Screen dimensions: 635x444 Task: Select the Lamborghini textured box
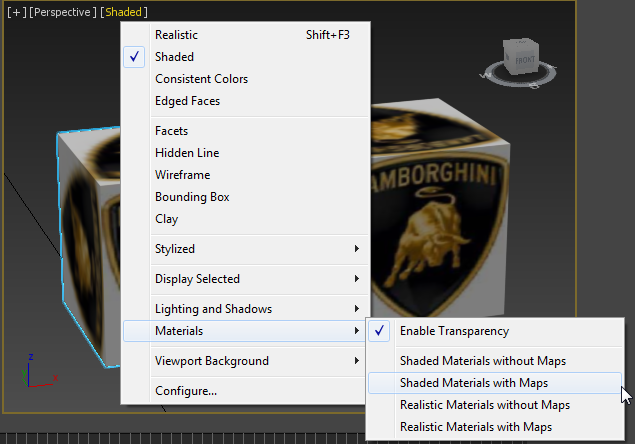(439, 211)
